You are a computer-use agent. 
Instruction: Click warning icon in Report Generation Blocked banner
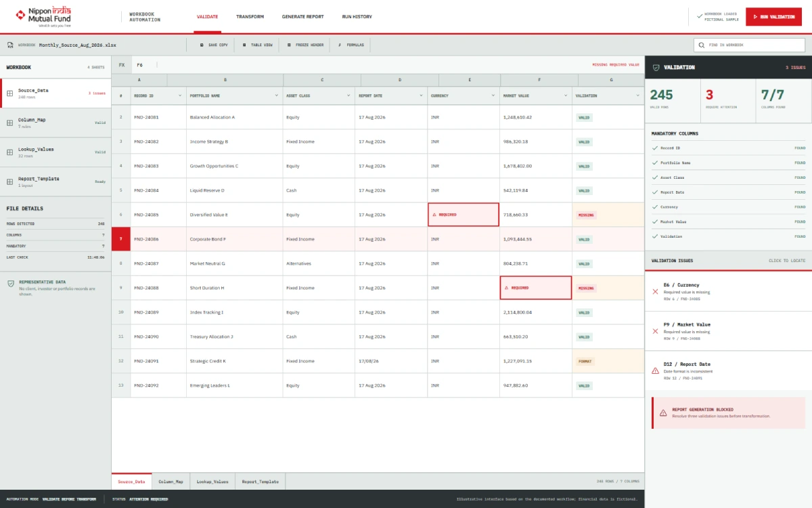(663, 412)
